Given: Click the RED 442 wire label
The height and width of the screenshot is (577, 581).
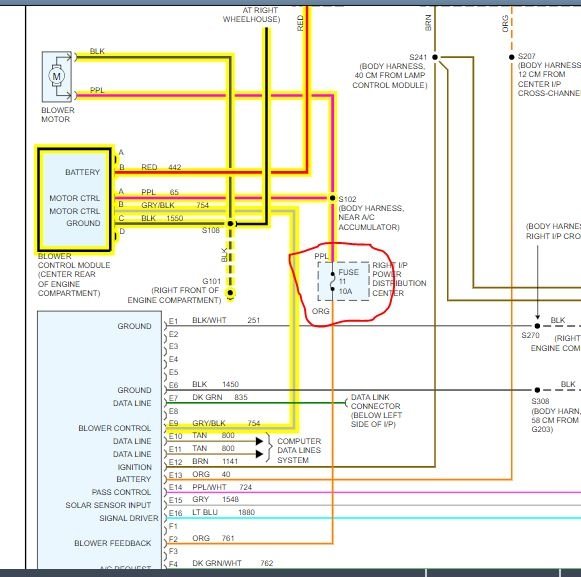Looking at the screenshot, I should (x=161, y=167).
